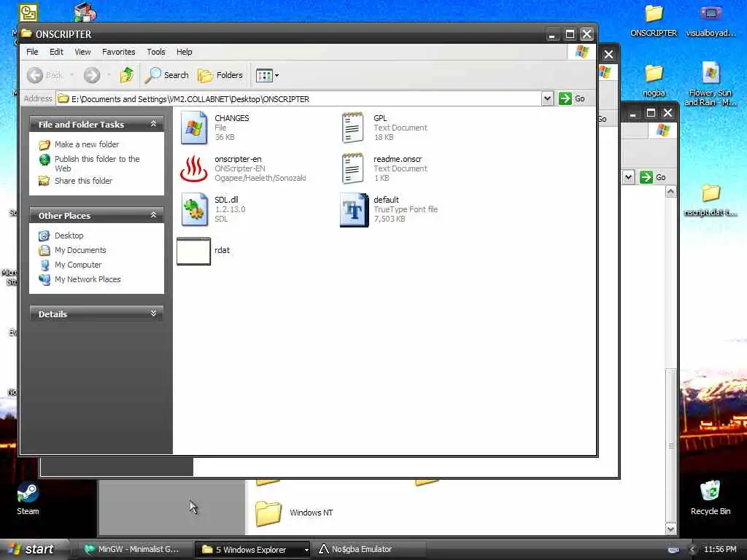The image size is (747, 560).
Task: Click Make a new folder link
Action: click(87, 144)
